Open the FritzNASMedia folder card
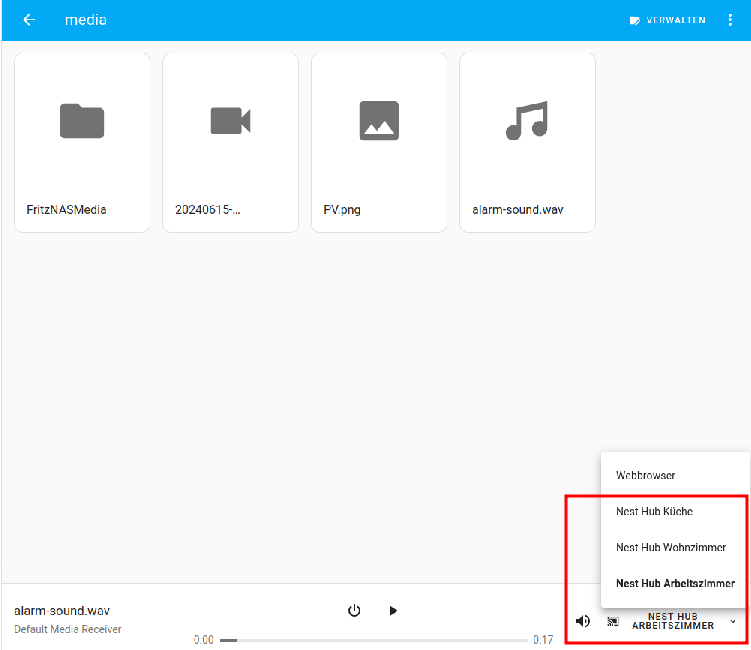 82,143
